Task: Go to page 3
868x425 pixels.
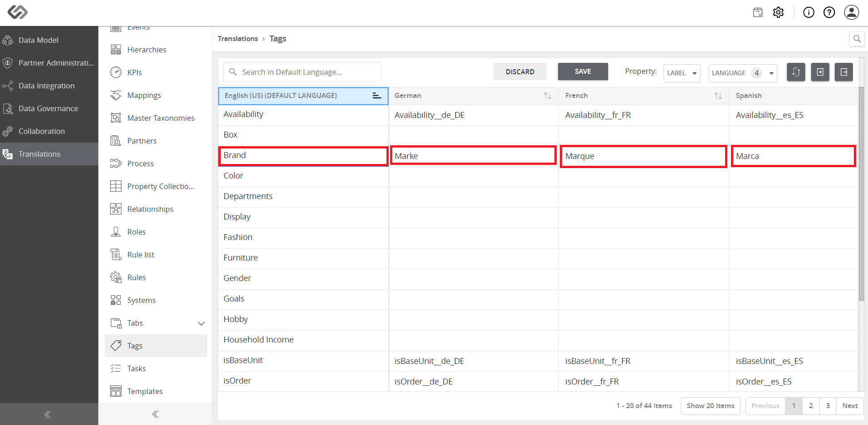Action: pos(828,406)
